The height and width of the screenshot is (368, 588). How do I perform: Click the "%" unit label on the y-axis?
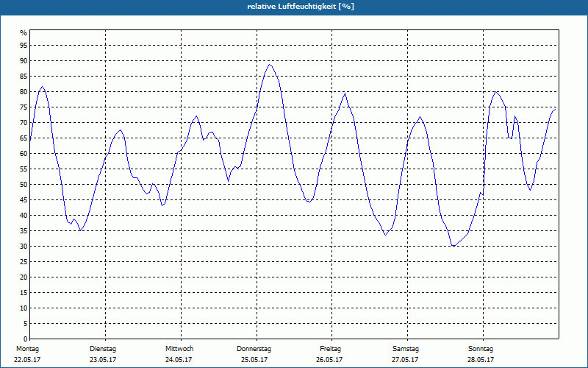coord(24,33)
